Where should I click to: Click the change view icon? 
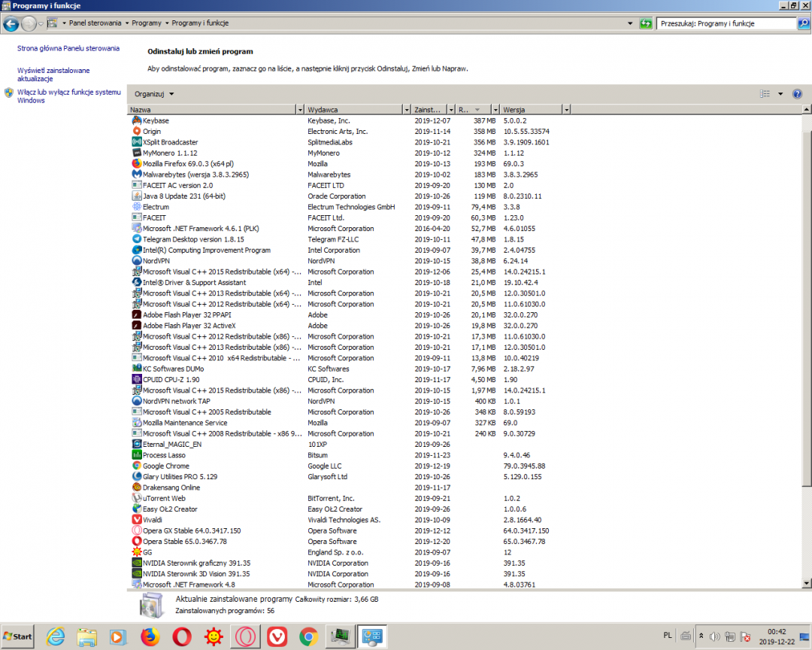[x=765, y=94]
